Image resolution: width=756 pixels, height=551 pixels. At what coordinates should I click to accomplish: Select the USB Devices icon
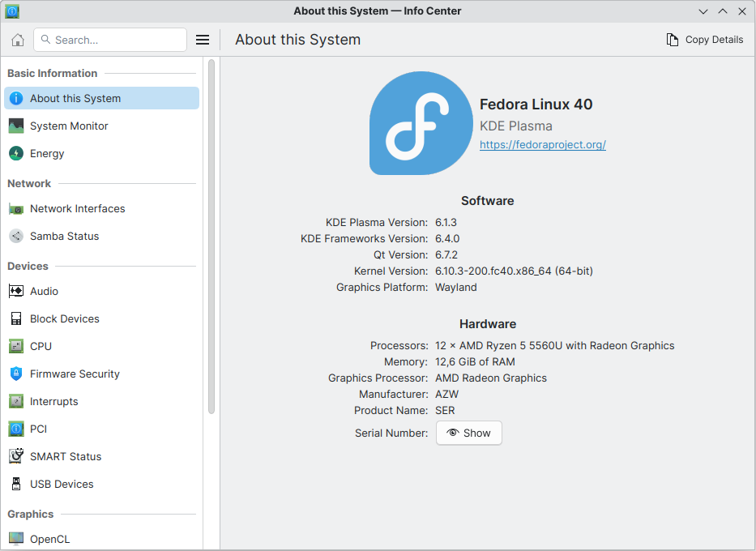click(16, 484)
